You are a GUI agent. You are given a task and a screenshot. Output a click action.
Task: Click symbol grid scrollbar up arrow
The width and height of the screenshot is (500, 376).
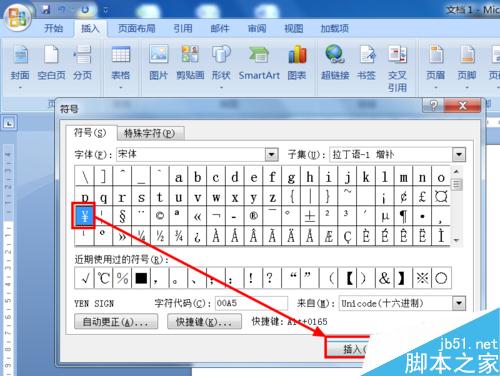tap(456, 172)
